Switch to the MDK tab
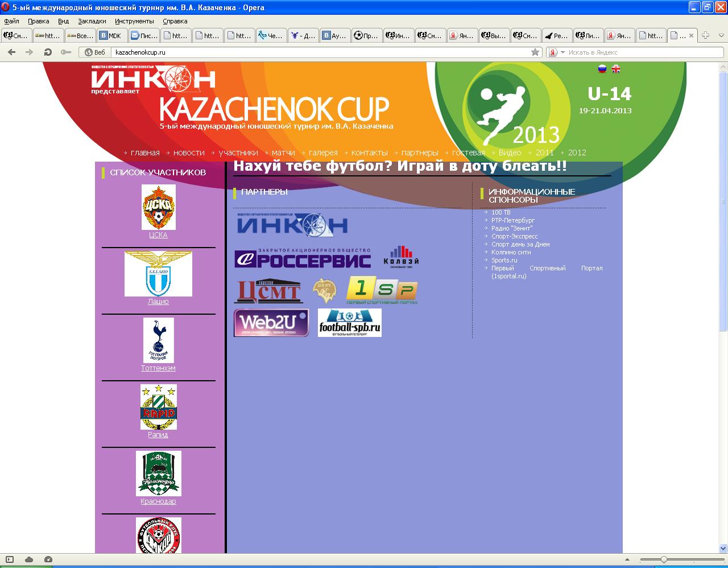This screenshot has width=728, height=568. click(112, 35)
